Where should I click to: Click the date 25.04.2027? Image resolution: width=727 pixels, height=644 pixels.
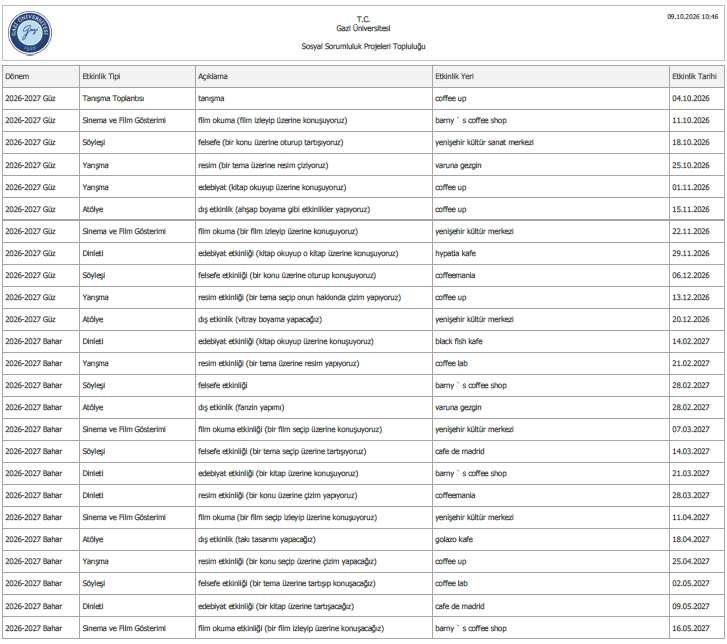[x=690, y=561]
